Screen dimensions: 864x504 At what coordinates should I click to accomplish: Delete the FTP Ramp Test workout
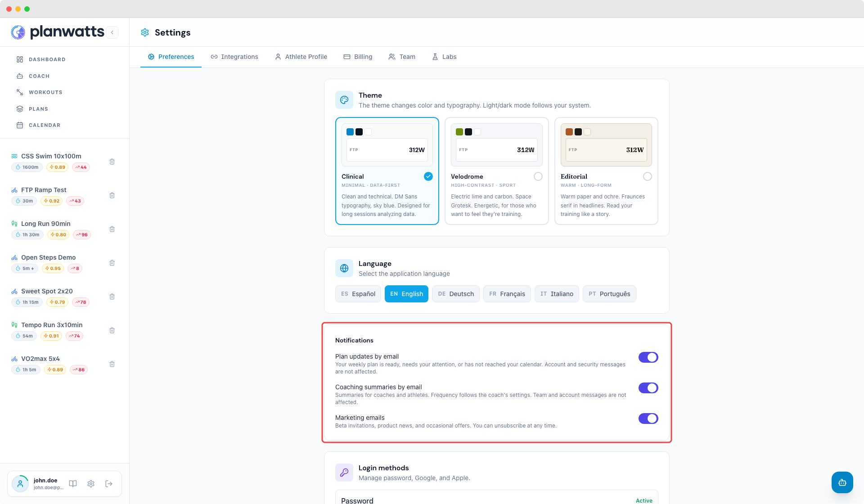tap(112, 195)
